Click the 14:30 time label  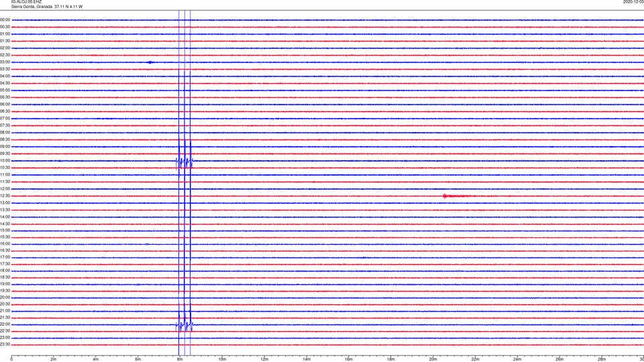coord(5,224)
